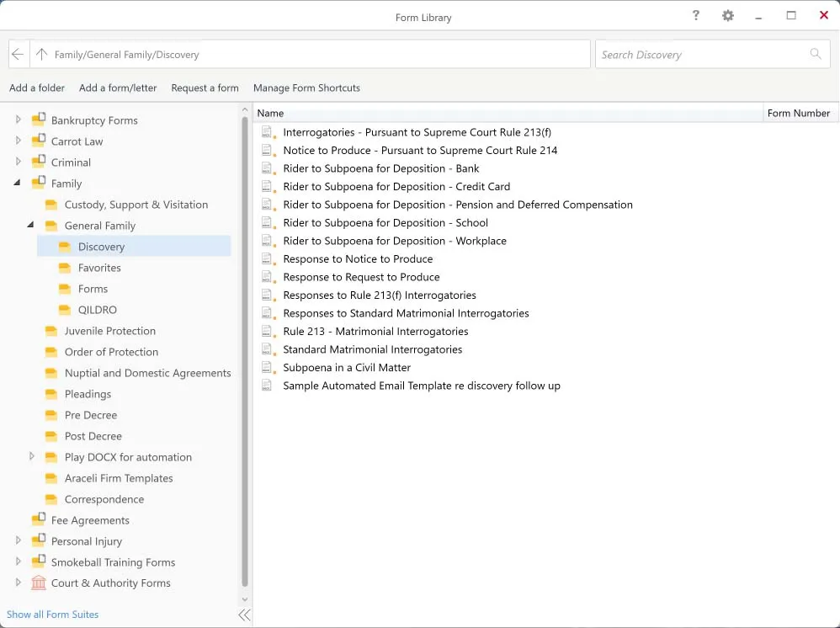Select Rider to Subpoena for Deposition - School
840x628 pixels.
pyautogui.click(x=385, y=222)
